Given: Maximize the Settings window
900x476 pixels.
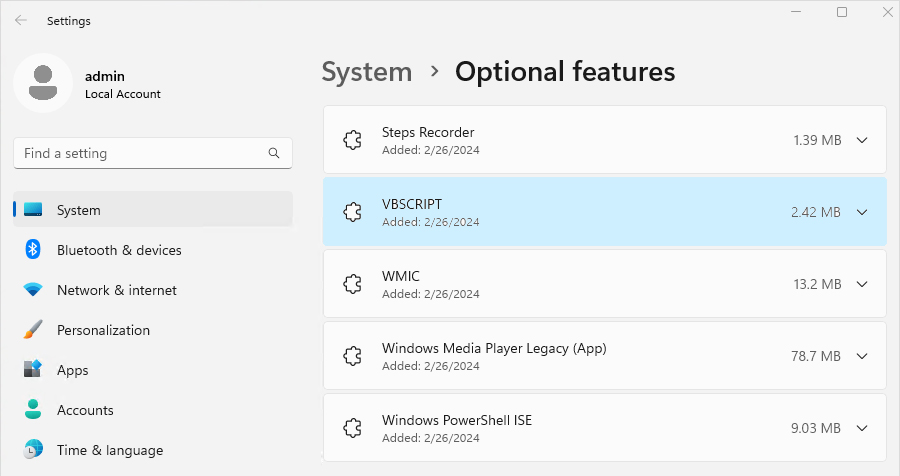Looking at the screenshot, I should click(x=841, y=12).
